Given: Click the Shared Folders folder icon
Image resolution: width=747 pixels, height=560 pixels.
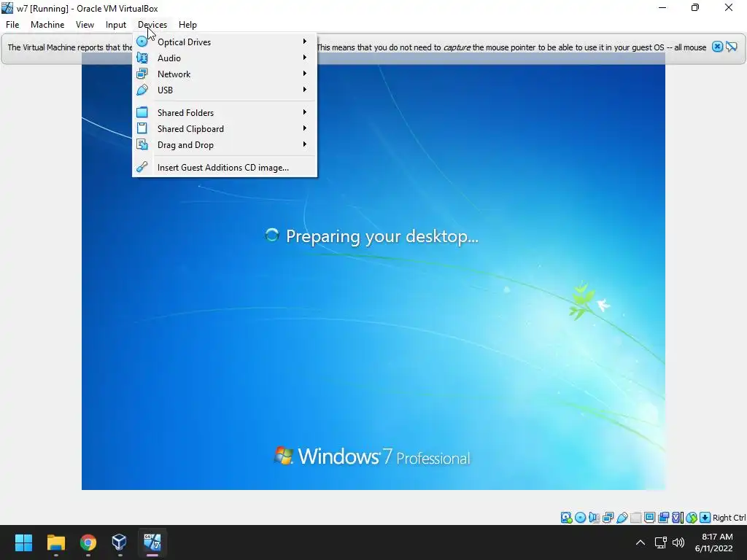Looking at the screenshot, I should [x=142, y=112].
